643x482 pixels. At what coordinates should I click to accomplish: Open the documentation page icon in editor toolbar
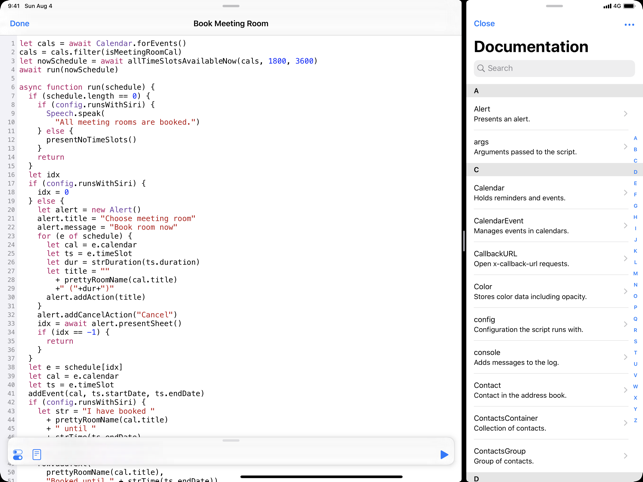pyautogui.click(x=37, y=455)
